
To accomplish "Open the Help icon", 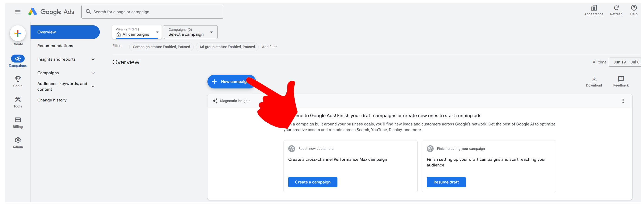I will [633, 8].
